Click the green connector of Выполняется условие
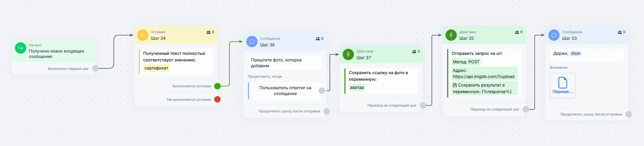 pos(217,86)
